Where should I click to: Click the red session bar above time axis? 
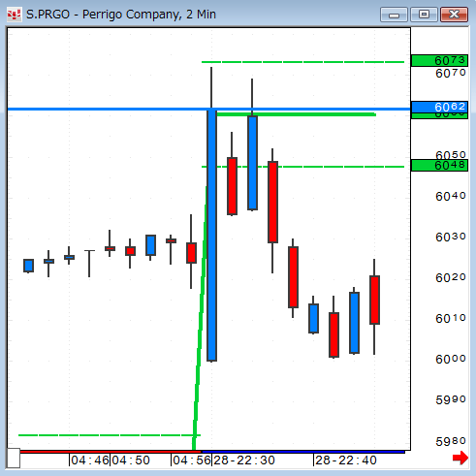pos(111,452)
